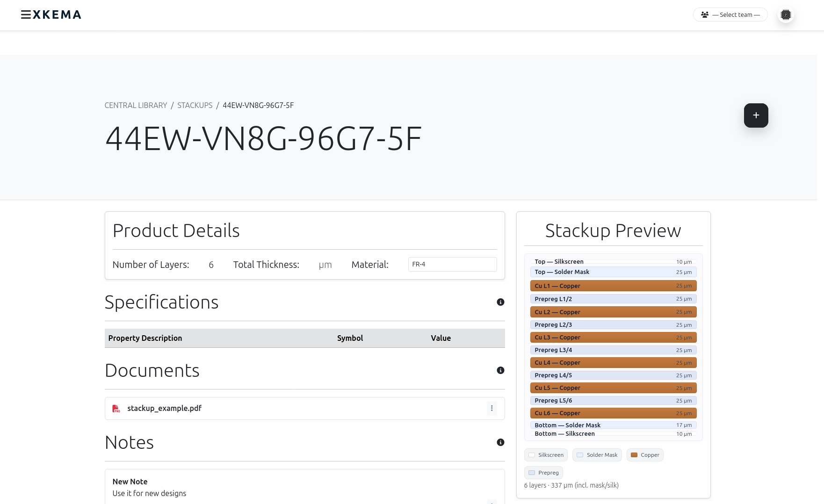Screen dimensions: 824x504
Task: Select Top — Silkscreen layer row
Action: (613, 262)
